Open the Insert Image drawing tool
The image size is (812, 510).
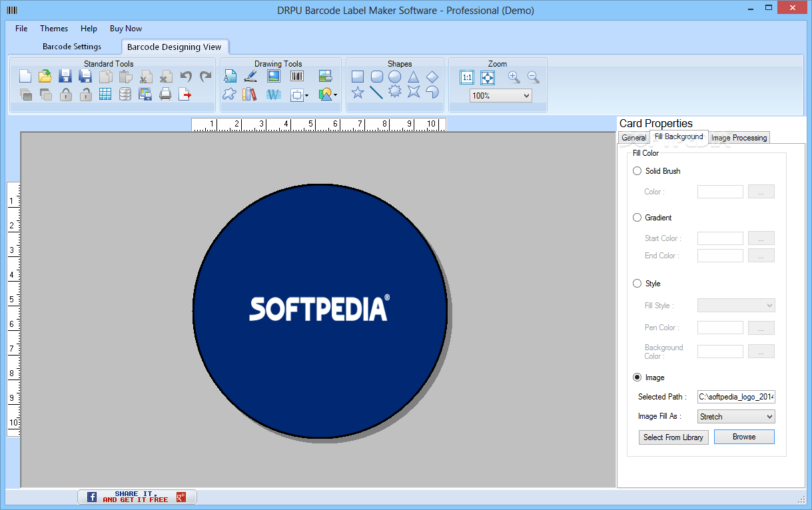pyautogui.click(x=273, y=76)
